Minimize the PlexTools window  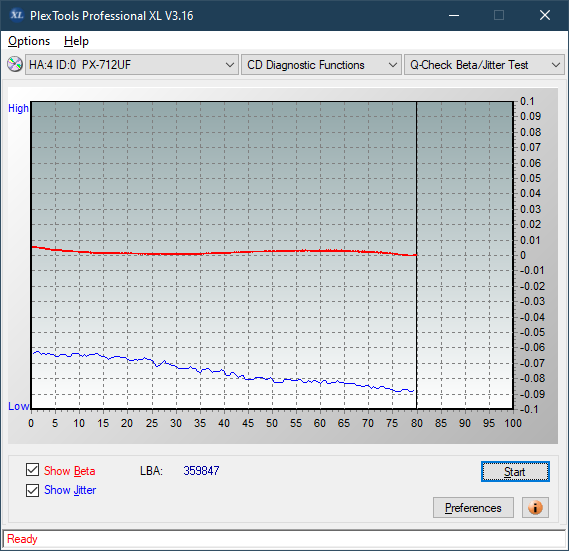pyautogui.click(x=454, y=15)
